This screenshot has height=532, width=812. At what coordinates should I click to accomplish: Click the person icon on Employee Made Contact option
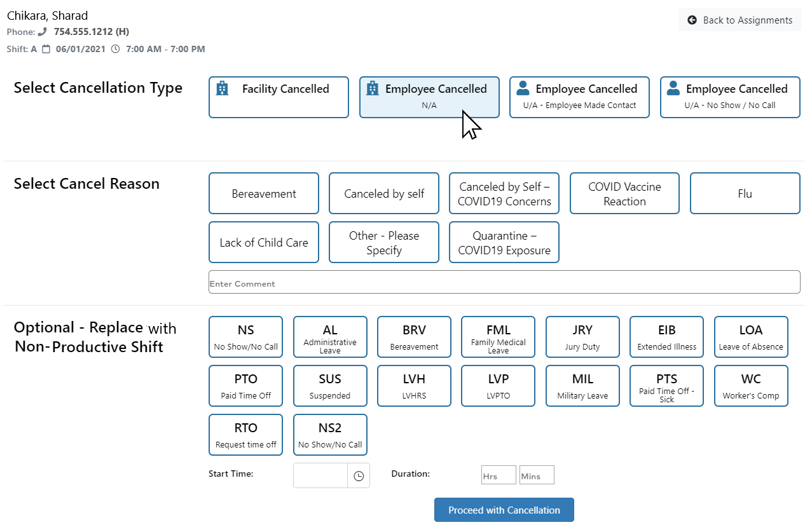point(523,88)
